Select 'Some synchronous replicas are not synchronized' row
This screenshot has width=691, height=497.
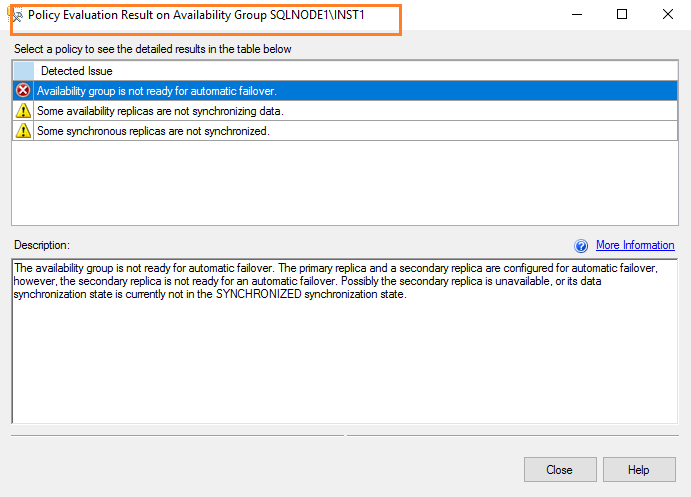coord(345,131)
